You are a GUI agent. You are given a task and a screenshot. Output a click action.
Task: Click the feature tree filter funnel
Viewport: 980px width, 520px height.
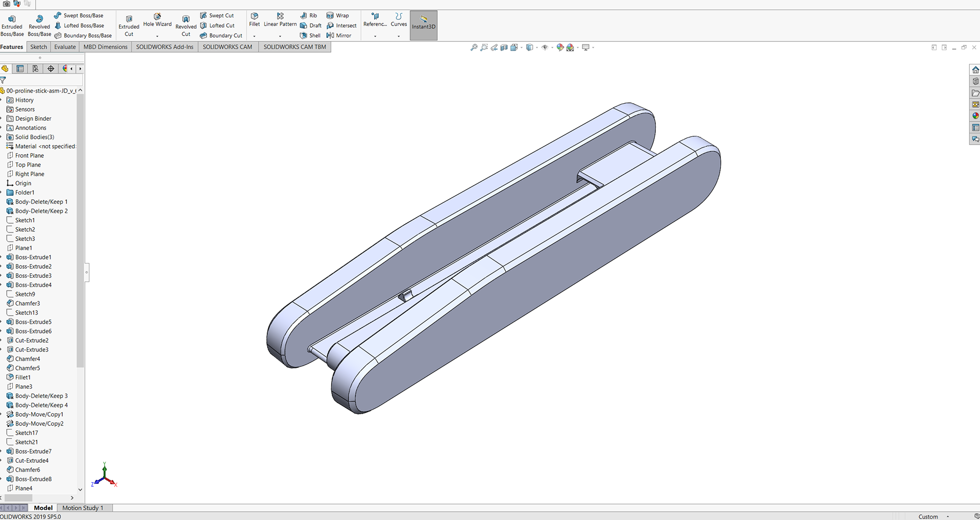pos(3,80)
